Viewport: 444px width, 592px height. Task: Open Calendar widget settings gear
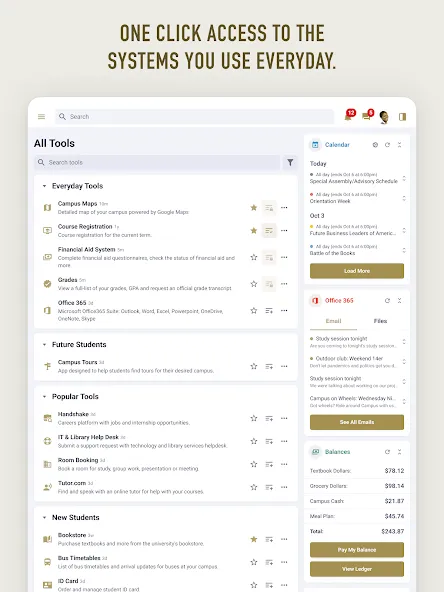pos(375,145)
